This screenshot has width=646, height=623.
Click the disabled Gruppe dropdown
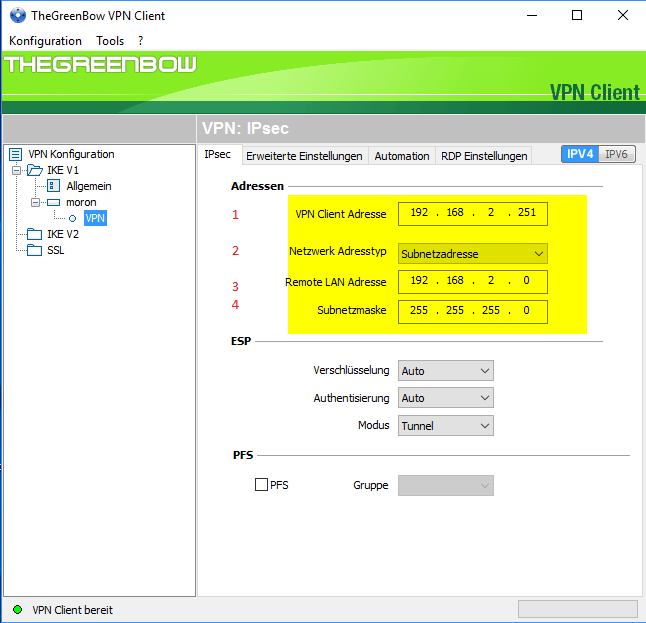click(445, 485)
